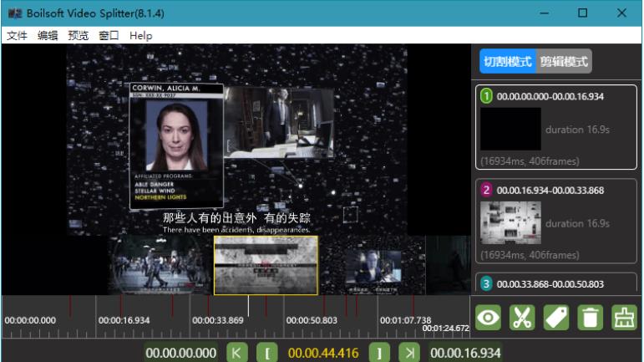Open the Help menu

141,36
